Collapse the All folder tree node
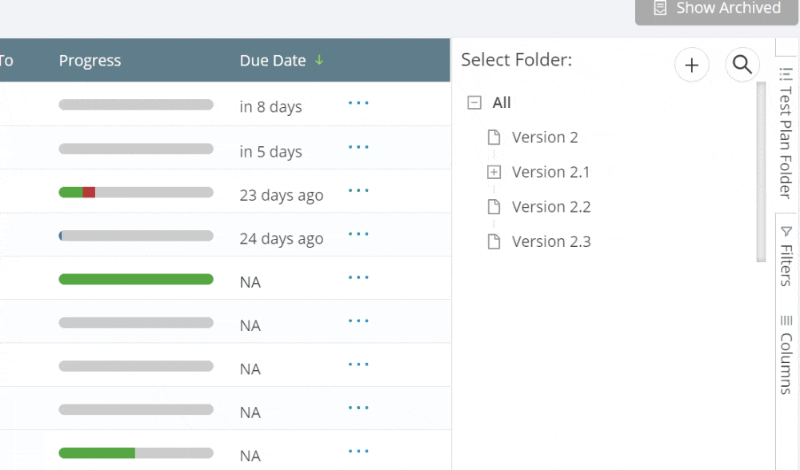 point(474,103)
